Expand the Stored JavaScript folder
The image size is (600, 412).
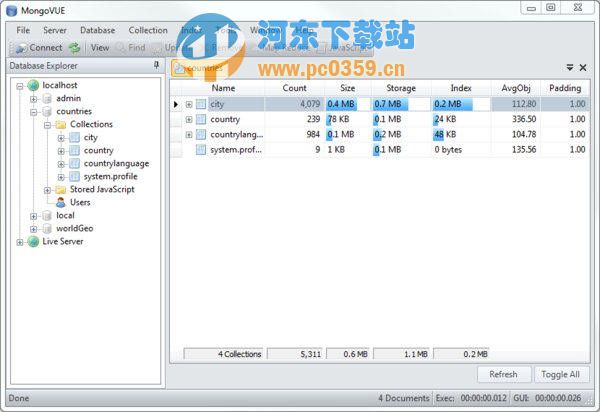click(47, 190)
